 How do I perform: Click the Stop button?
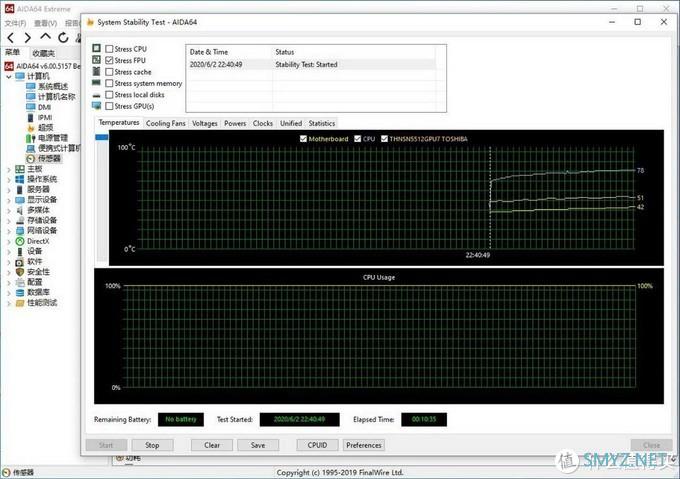(x=152, y=445)
